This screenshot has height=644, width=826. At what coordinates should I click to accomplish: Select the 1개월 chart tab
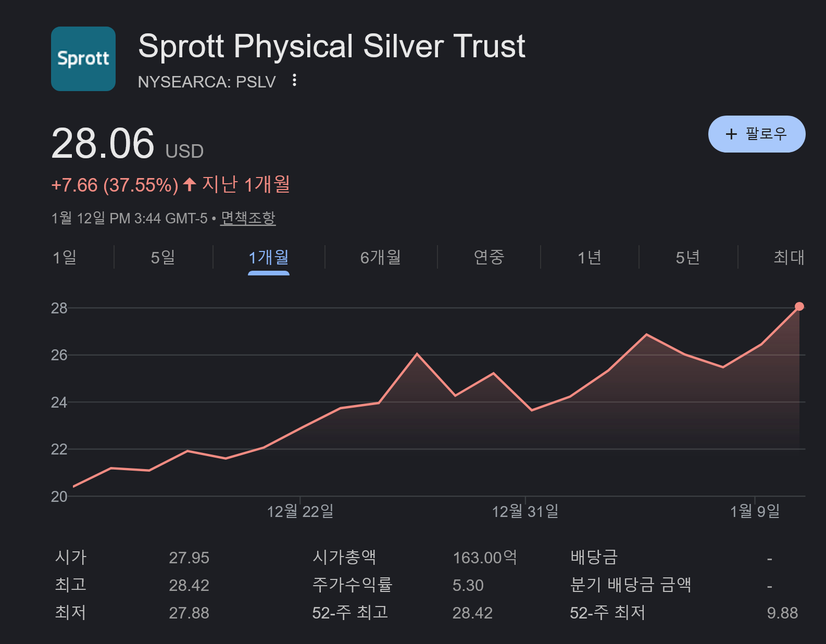click(x=269, y=257)
